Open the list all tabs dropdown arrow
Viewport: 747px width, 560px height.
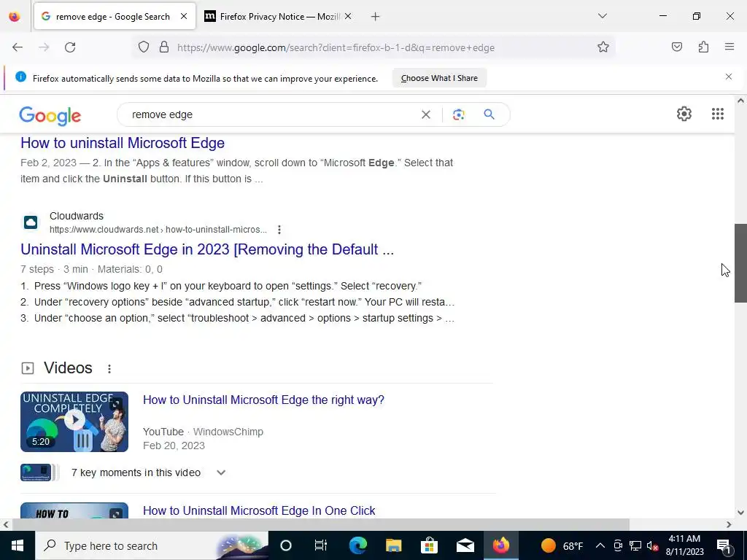[x=602, y=16]
